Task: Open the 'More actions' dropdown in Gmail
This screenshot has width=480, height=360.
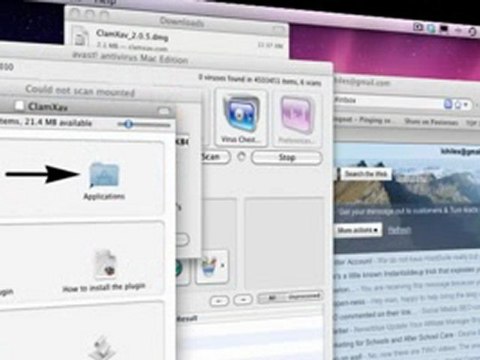Action: (358, 230)
